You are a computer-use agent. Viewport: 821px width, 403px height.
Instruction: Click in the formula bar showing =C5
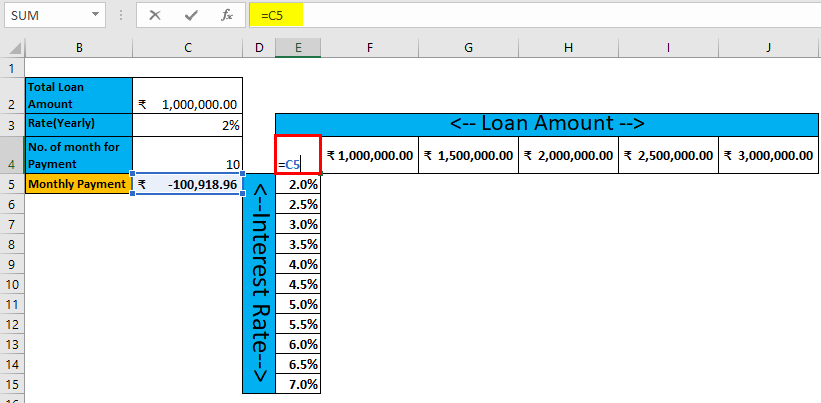click(x=534, y=16)
